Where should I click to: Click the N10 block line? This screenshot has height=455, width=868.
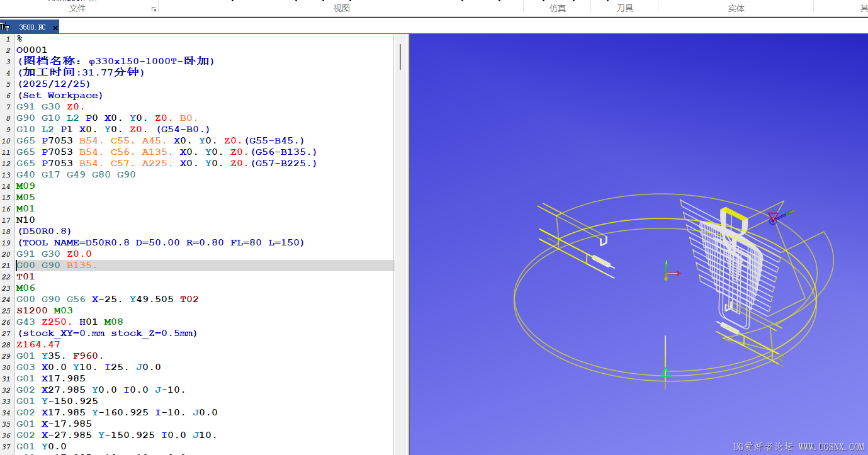(26, 220)
